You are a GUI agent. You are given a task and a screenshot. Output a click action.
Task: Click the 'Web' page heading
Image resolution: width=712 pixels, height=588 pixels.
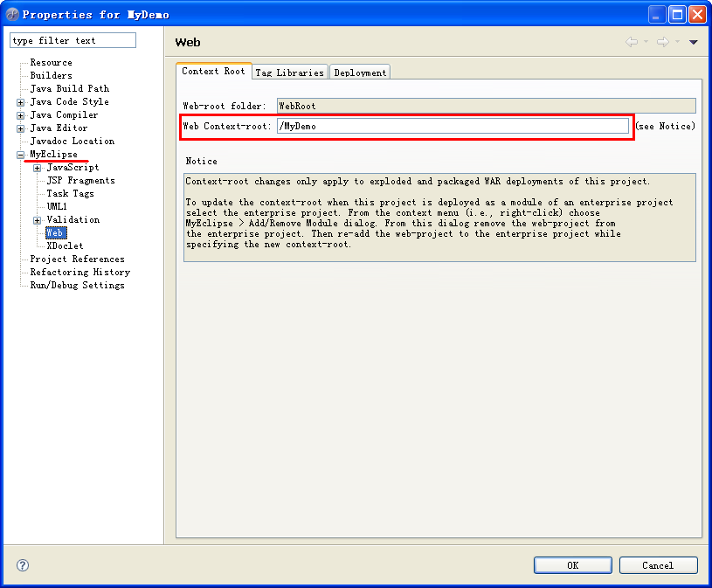188,42
